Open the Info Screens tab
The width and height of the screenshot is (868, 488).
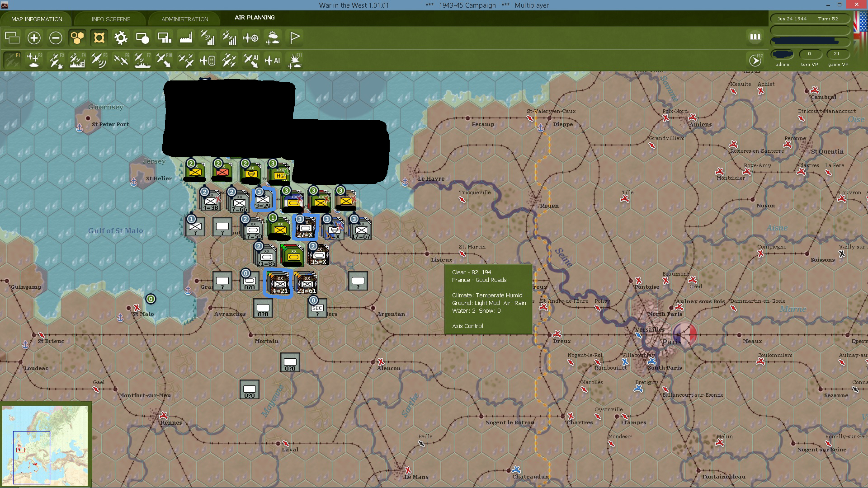(x=111, y=19)
